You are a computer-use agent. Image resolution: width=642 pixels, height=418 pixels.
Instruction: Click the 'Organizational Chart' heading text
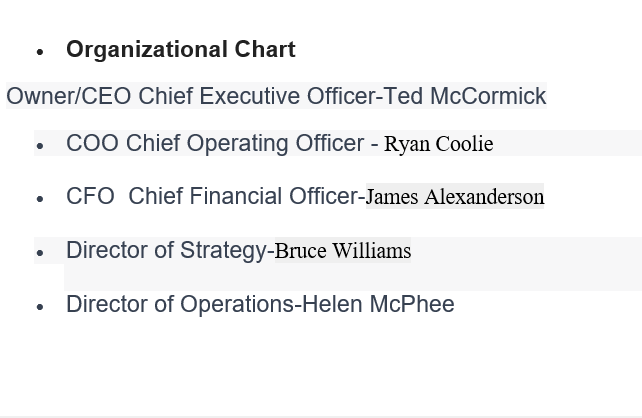[180, 50]
